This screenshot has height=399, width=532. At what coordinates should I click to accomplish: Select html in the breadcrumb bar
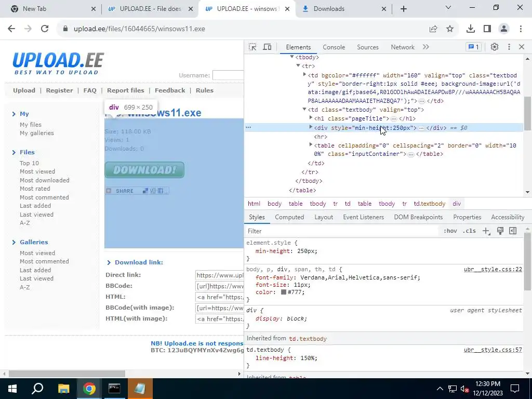click(254, 204)
